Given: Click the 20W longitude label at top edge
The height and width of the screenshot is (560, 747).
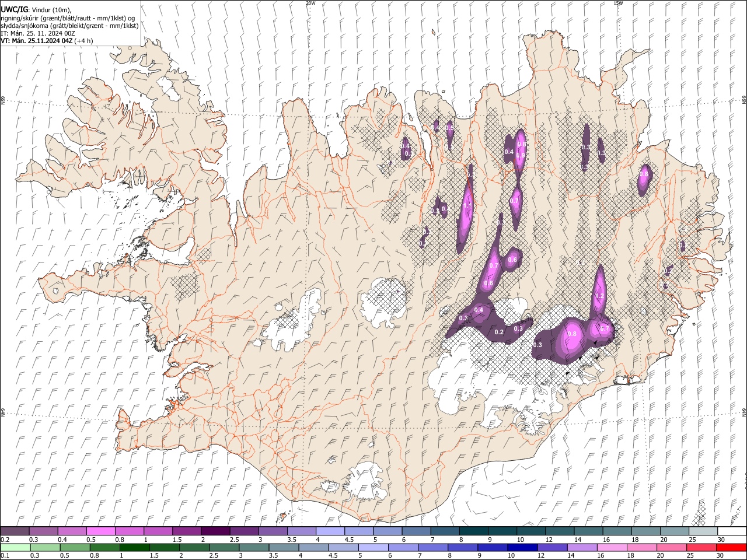Looking at the screenshot, I should 310,3.
